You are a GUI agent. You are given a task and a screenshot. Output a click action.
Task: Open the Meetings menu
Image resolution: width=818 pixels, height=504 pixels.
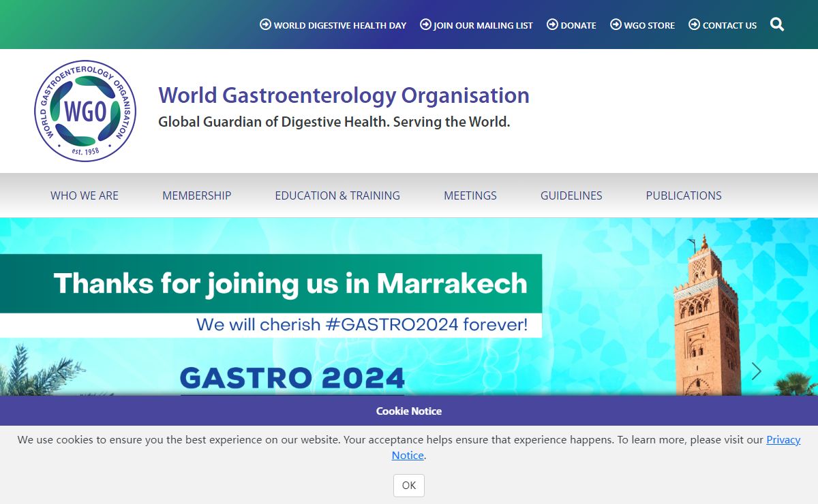[470, 195]
